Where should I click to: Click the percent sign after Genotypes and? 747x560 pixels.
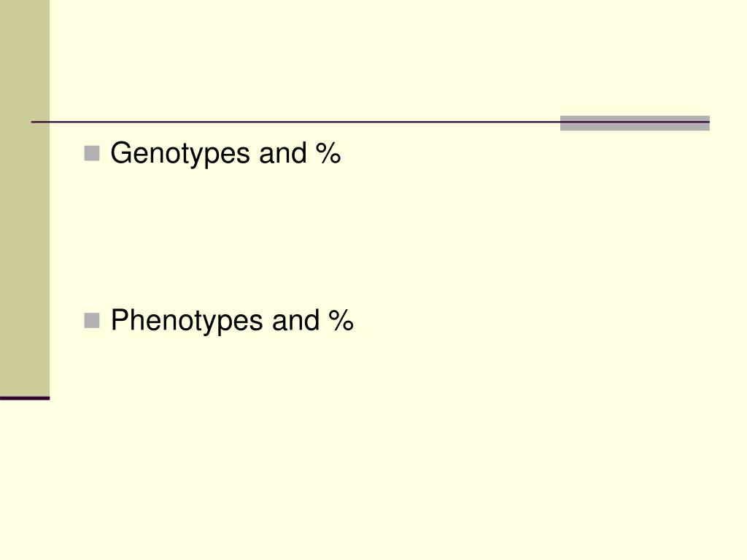click(328, 153)
